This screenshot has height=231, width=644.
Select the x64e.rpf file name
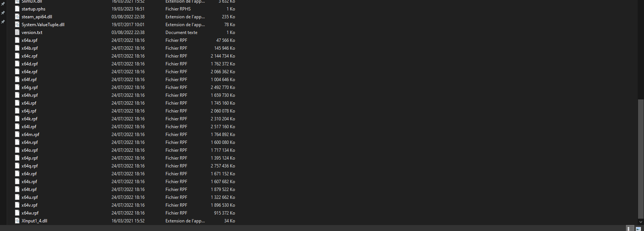30,72
